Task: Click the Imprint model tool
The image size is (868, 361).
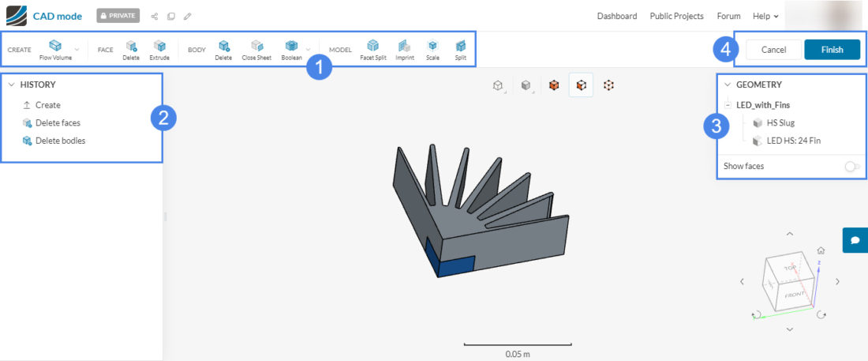Action: (x=405, y=49)
